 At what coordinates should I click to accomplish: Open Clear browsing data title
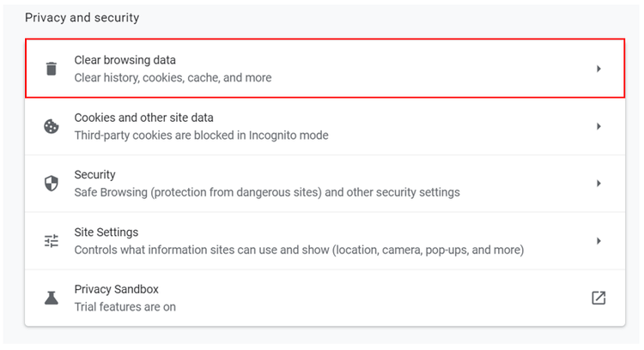point(125,60)
